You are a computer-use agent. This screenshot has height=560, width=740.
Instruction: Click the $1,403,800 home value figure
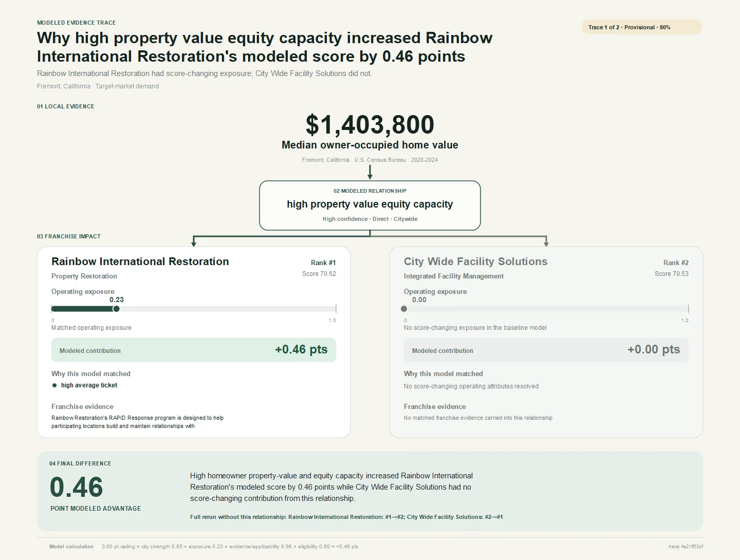370,125
